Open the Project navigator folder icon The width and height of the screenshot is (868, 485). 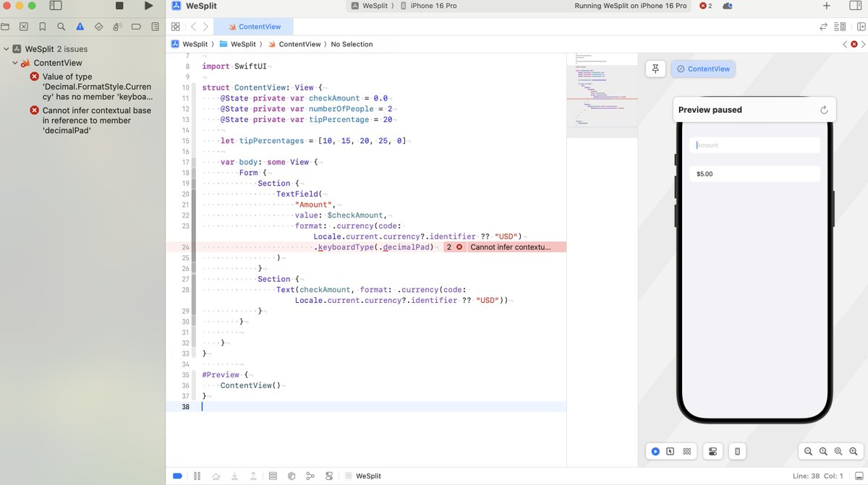point(5,27)
